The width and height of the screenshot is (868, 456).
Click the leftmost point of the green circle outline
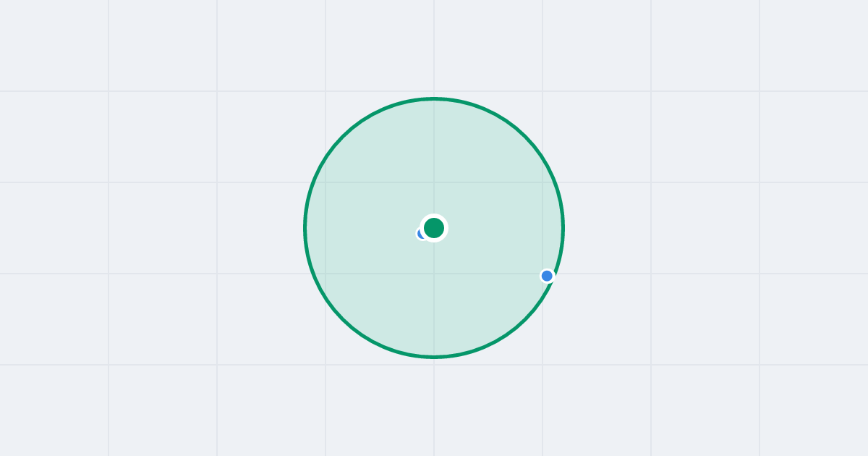tap(305, 228)
